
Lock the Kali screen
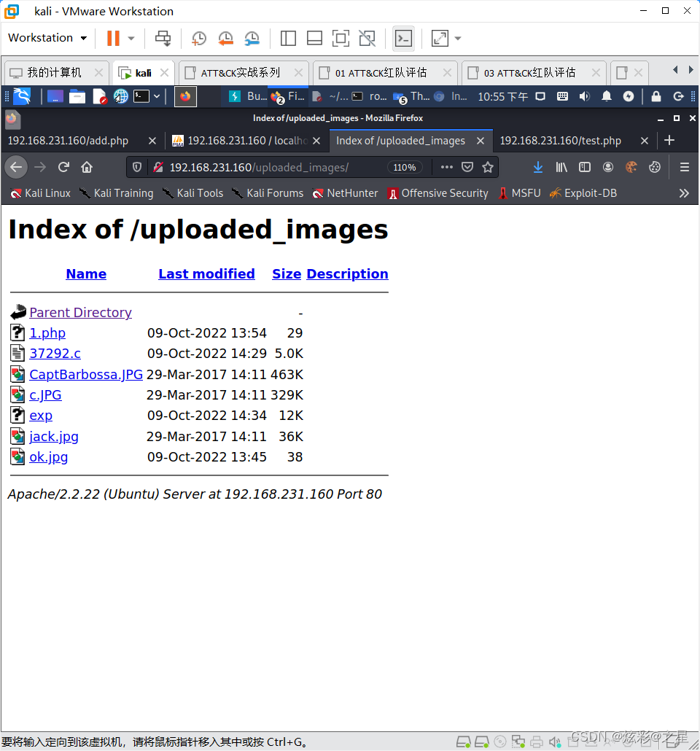tap(656, 96)
